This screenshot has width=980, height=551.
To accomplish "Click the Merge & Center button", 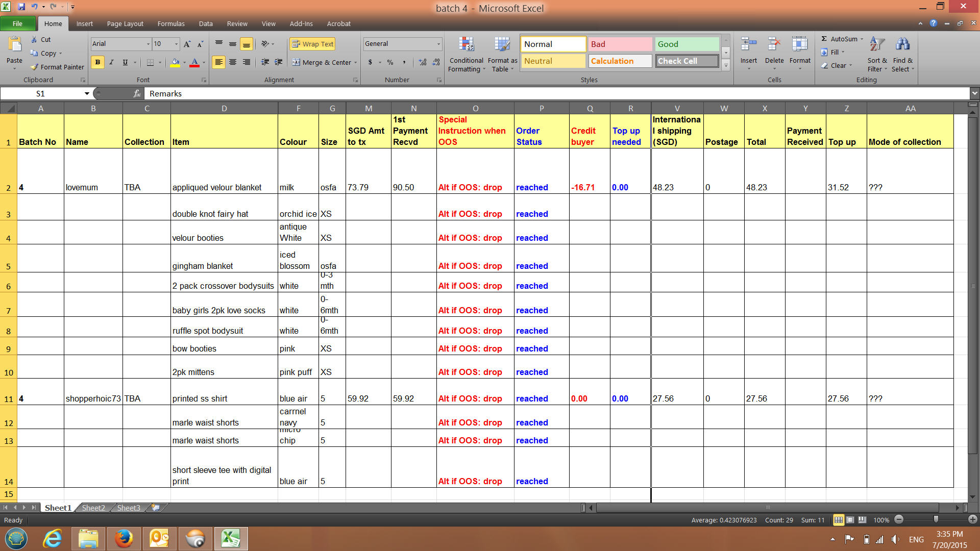I will click(321, 62).
